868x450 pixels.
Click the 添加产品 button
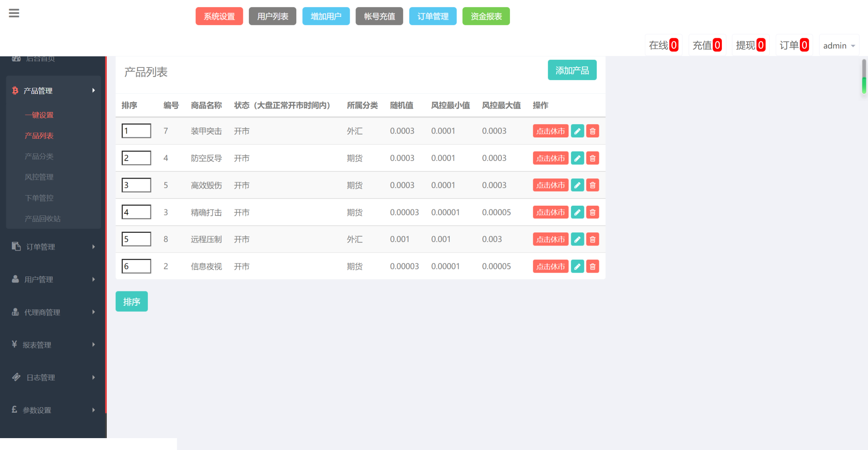click(572, 70)
